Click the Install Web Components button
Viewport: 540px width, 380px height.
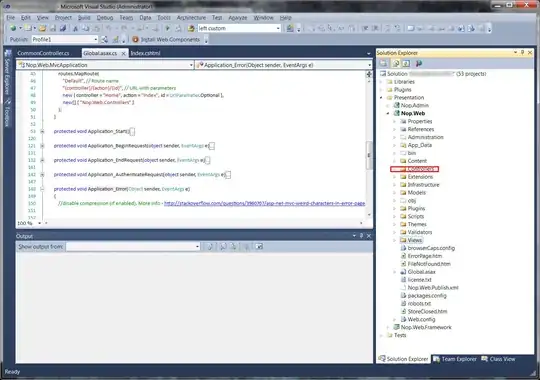[x=166, y=39]
